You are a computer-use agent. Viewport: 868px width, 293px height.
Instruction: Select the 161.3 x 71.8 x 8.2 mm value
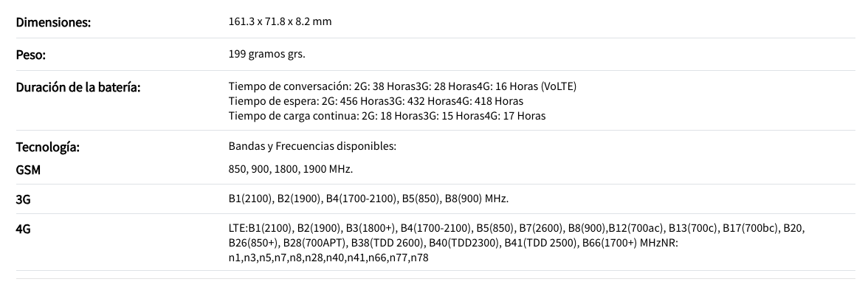click(280, 21)
